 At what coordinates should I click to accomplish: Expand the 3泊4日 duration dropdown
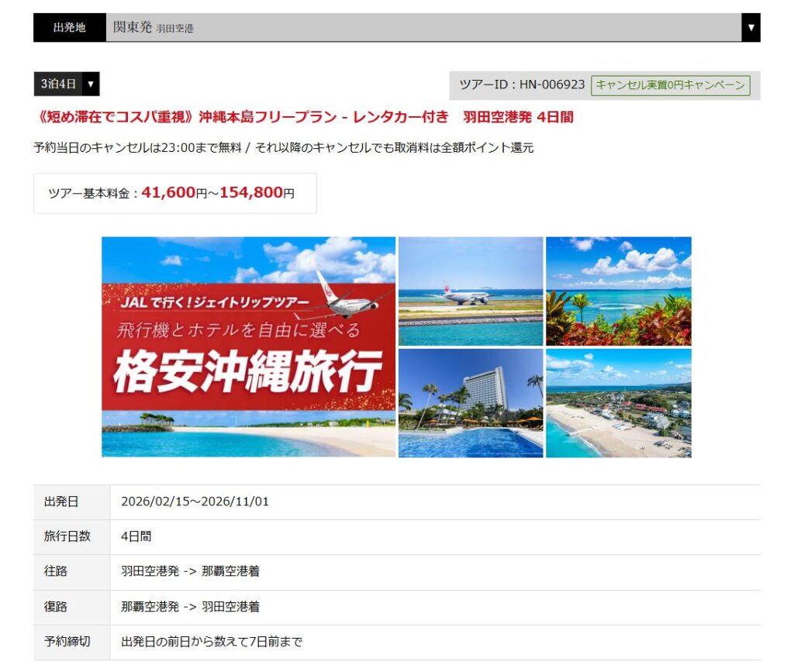67,84
